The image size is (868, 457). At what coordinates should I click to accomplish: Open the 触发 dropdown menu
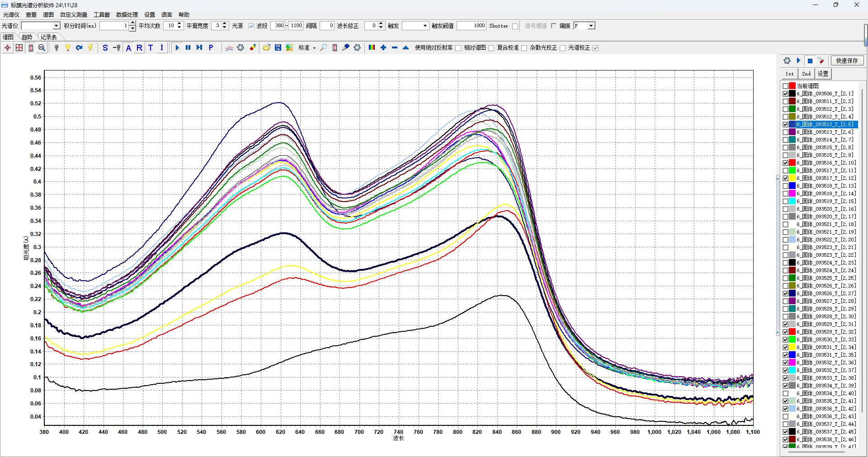click(x=425, y=26)
